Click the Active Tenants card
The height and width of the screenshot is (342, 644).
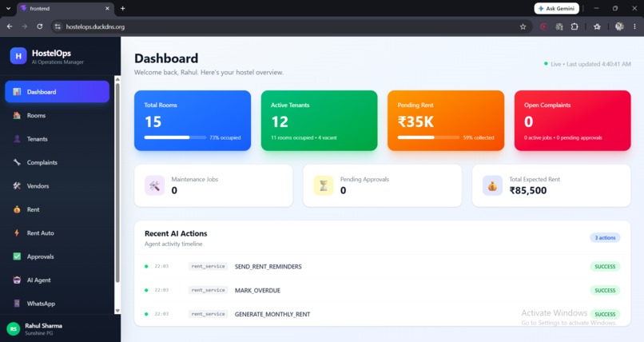tap(319, 121)
